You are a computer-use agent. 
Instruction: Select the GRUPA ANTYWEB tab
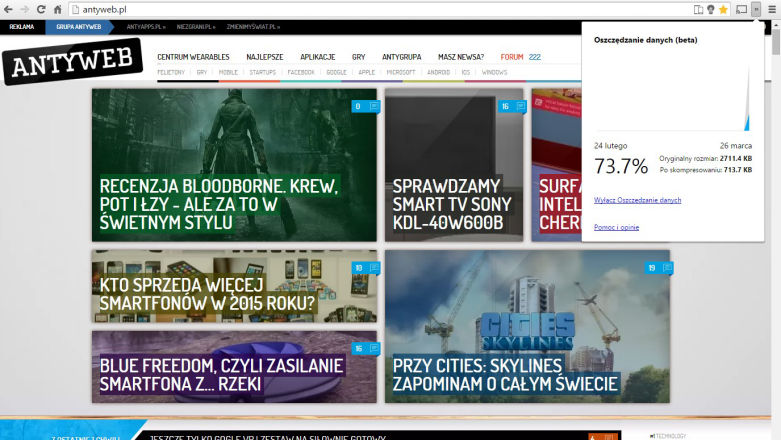[x=79, y=27]
